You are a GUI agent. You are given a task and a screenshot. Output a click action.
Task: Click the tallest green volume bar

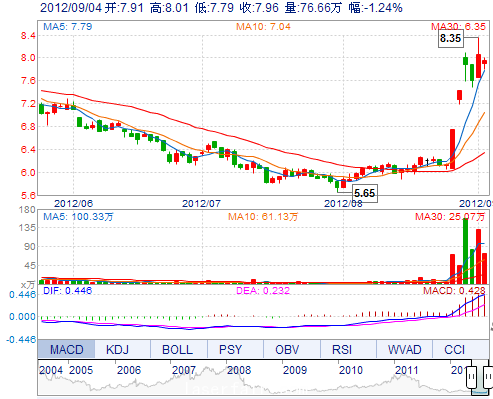[x=465, y=251]
